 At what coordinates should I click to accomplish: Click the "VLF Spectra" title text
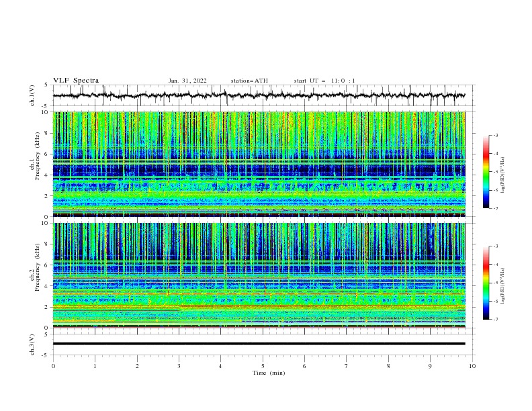76,81
